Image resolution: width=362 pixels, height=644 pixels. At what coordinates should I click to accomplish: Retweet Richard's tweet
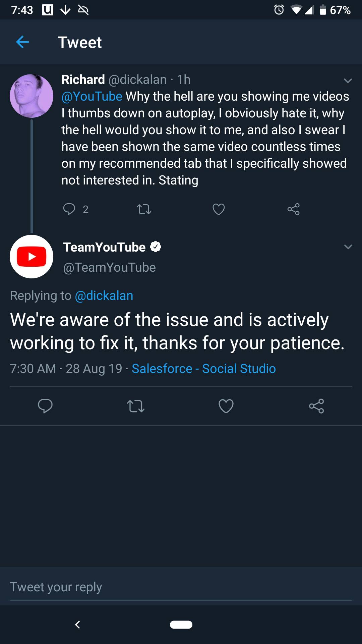point(144,209)
